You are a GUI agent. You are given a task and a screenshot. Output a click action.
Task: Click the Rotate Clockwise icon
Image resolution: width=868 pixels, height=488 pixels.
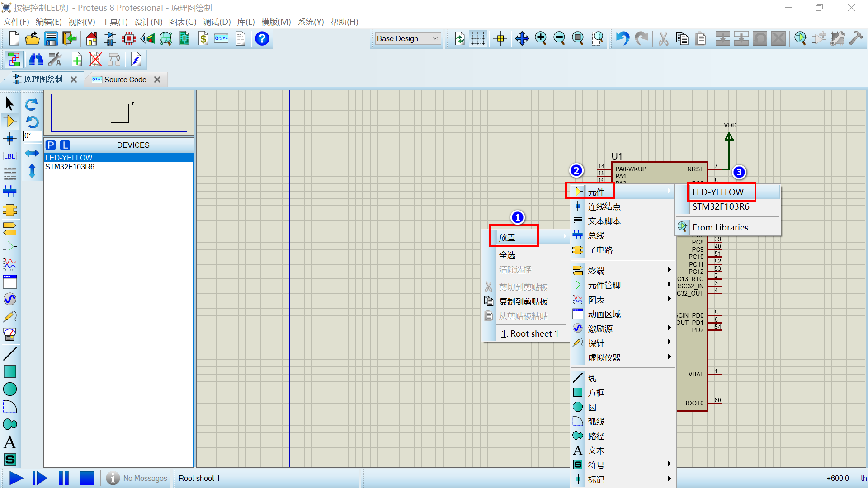point(32,104)
